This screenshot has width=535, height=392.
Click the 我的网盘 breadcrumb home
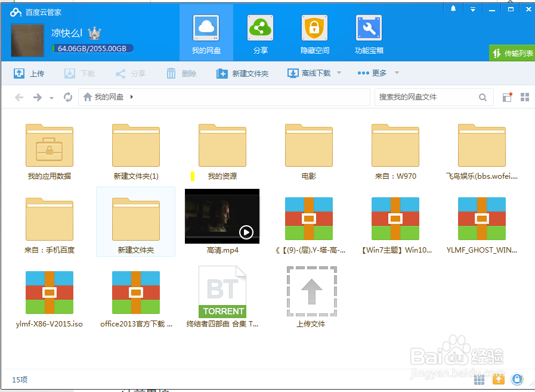click(x=103, y=97)
